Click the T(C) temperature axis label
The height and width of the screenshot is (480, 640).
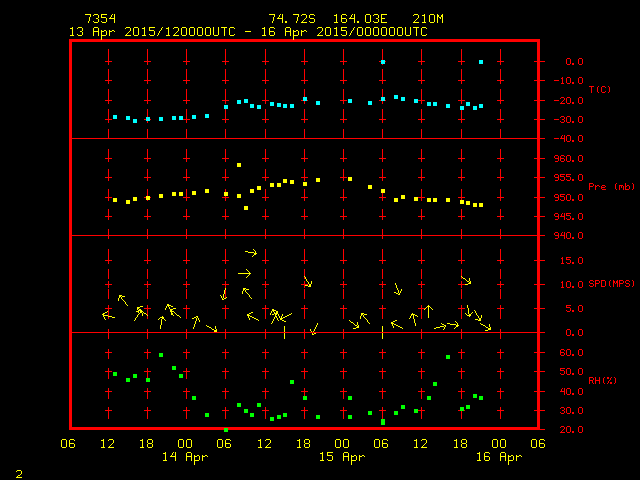click(x=599, y=90)
